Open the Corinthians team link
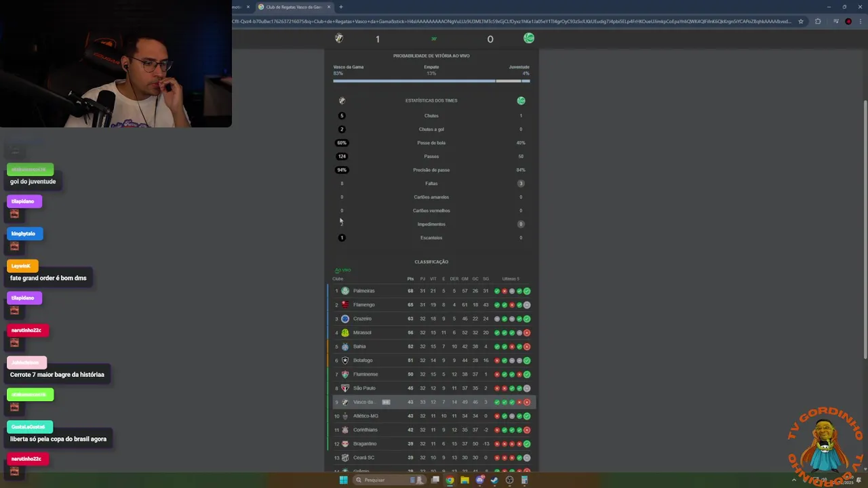Viewport: 868px width, 488px height. click(x=365, y=430)
